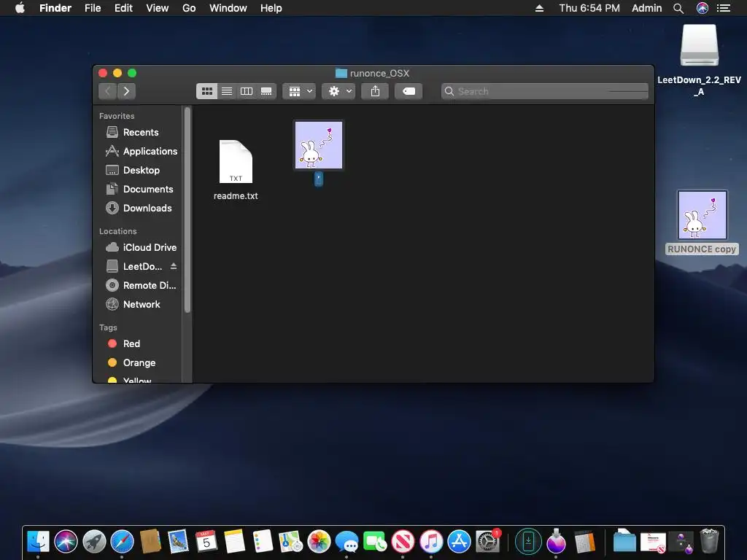Switch Finder to gallery view

point(266,91)
